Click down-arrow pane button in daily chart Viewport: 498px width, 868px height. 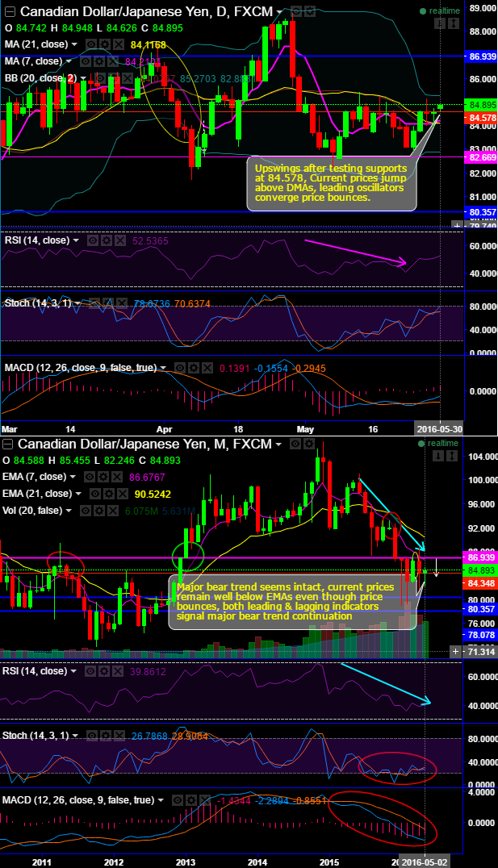[x=440, y=23]
